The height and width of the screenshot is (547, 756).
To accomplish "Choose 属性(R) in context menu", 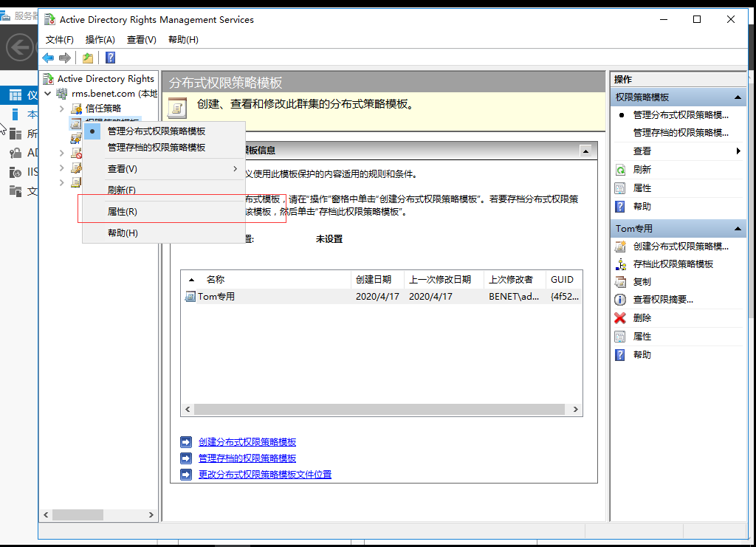I will [x=164, y=212].
